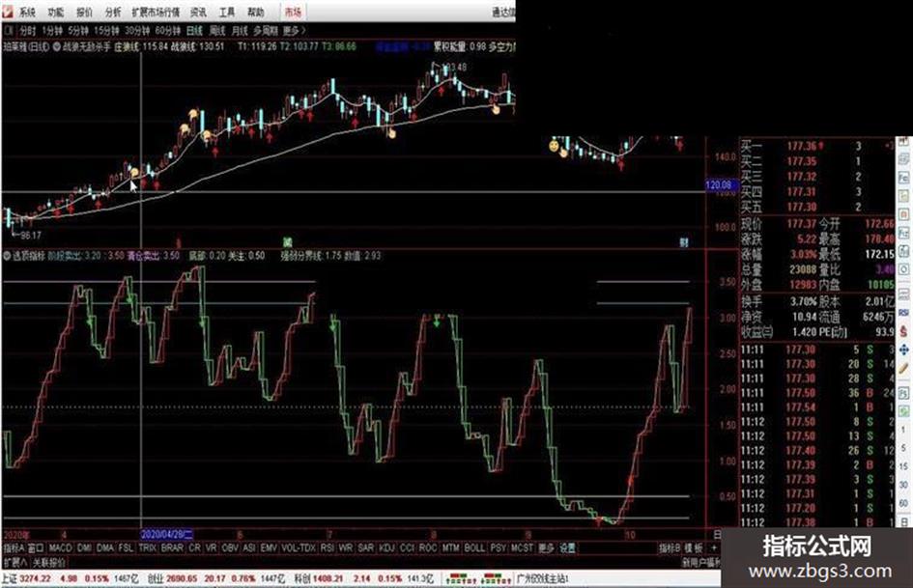913x588 pixels.
Task: Click the Fe icon in right sidebar
Action: pyautogui.click(x=903, y=177)
